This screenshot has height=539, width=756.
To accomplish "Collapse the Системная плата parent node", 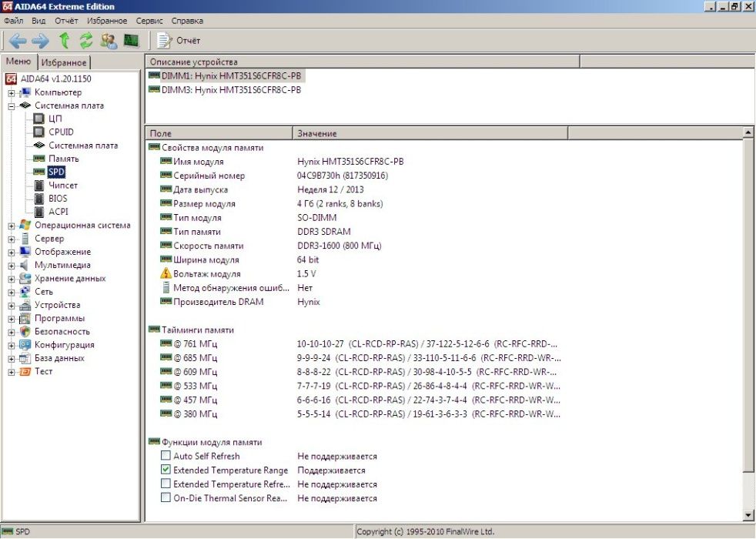I will (11, 106).
